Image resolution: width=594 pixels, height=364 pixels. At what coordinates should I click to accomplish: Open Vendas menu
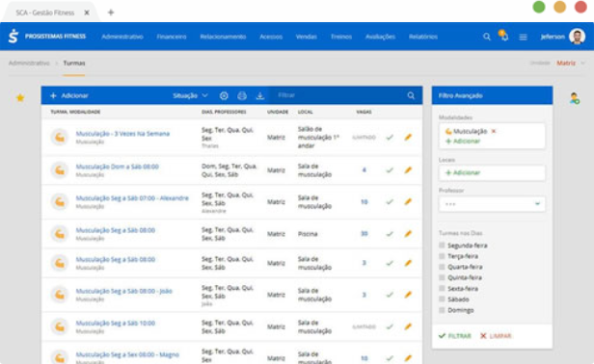tap(306, 37)
